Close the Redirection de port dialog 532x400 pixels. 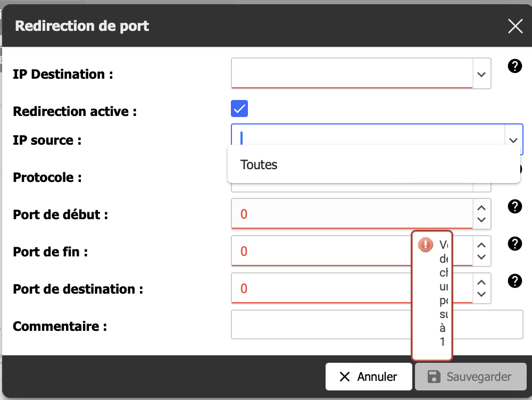coord(515,26)
